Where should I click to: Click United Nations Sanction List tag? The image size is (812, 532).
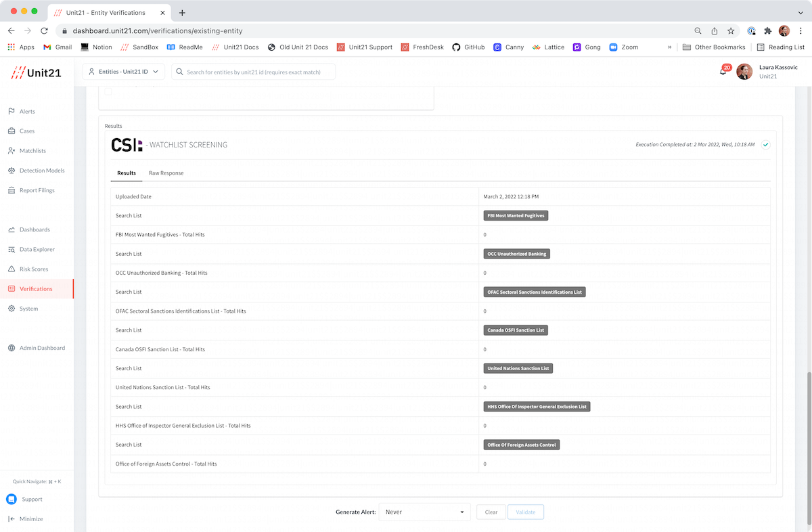[518, 368]
